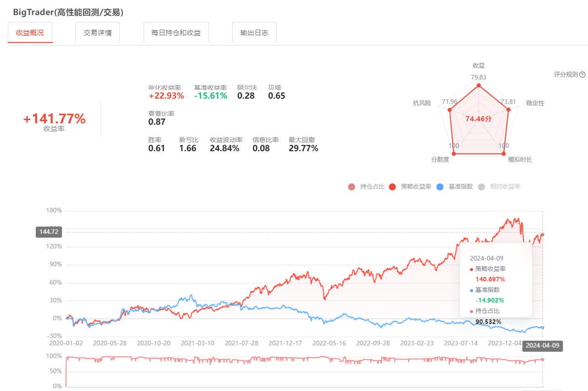Click red strategy line end marker dot

click(543, 235)
